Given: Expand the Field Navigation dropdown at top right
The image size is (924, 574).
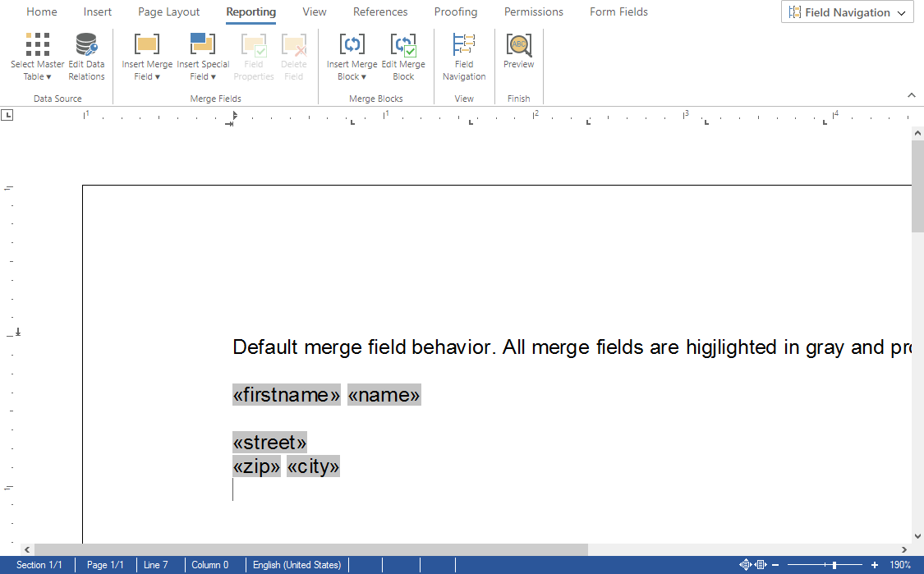Looking at the screenshot, I should [x=848, y=12].
